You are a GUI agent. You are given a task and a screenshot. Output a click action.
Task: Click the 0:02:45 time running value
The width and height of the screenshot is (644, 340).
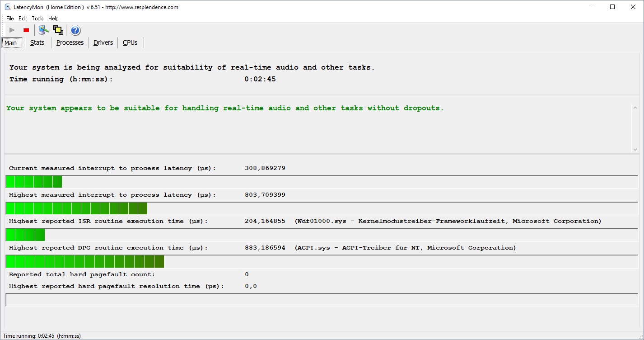[260, 79]
